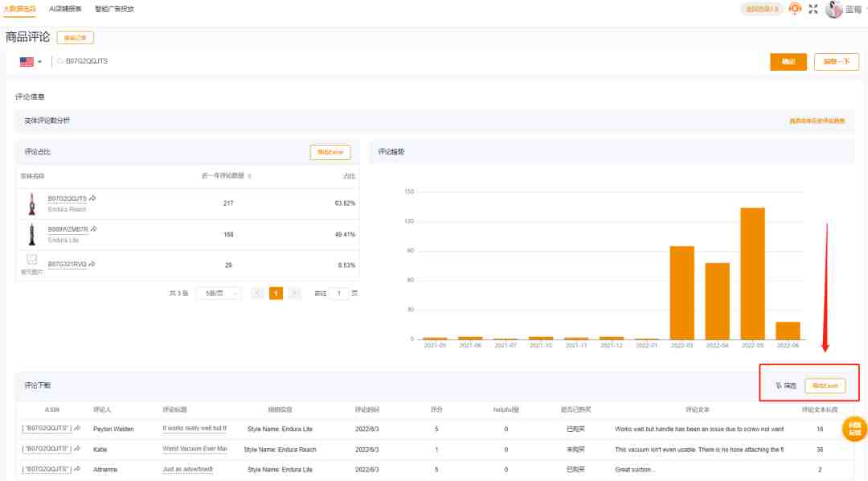Go to next page with right arrow
Image resolution: width=868 pixels, height=481 pixels.
pos(294,293)
